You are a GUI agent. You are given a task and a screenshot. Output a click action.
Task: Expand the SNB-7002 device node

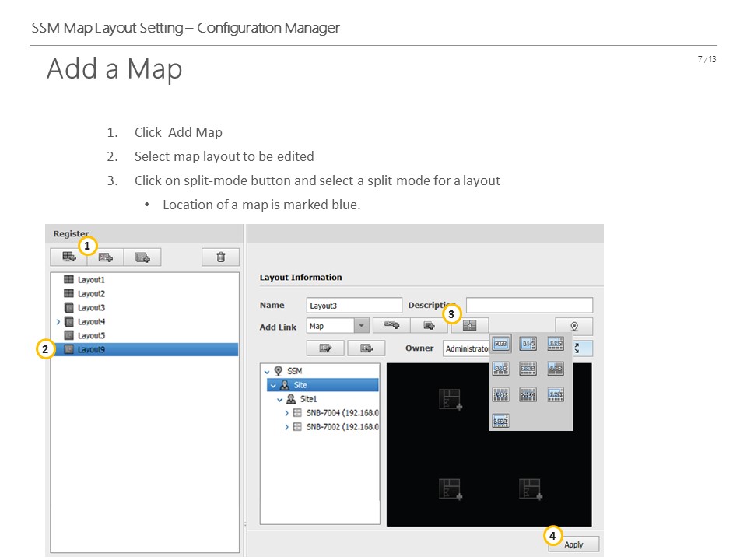pyautogui.click(x=286, y=427)
